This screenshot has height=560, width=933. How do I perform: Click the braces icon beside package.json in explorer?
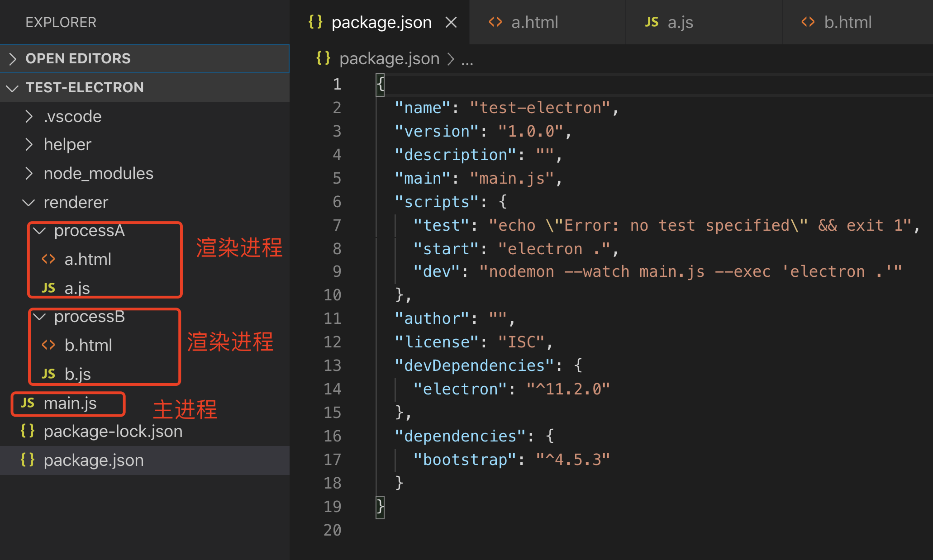(28, 460)
